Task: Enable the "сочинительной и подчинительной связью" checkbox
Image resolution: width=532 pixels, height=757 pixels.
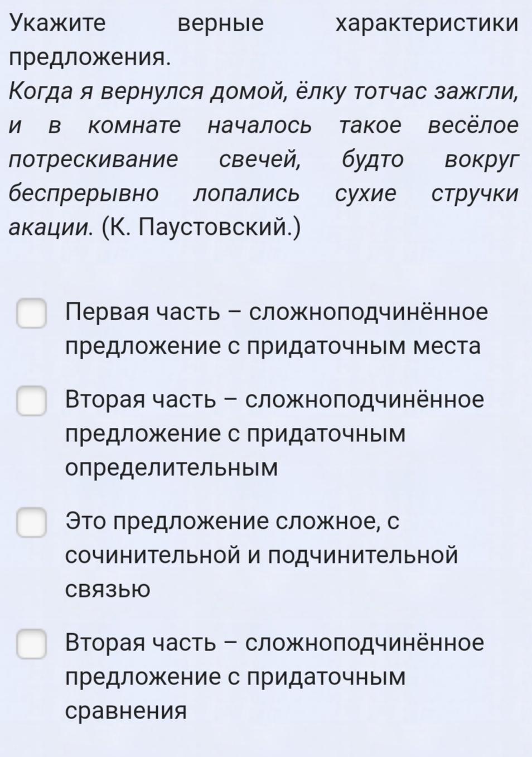Action: [x=31, y=523]
